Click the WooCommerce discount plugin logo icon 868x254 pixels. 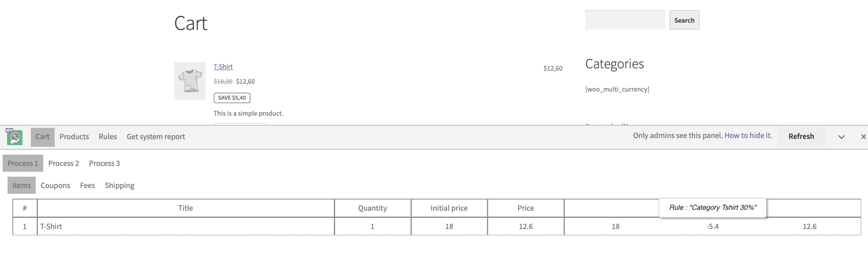[14, 137]
